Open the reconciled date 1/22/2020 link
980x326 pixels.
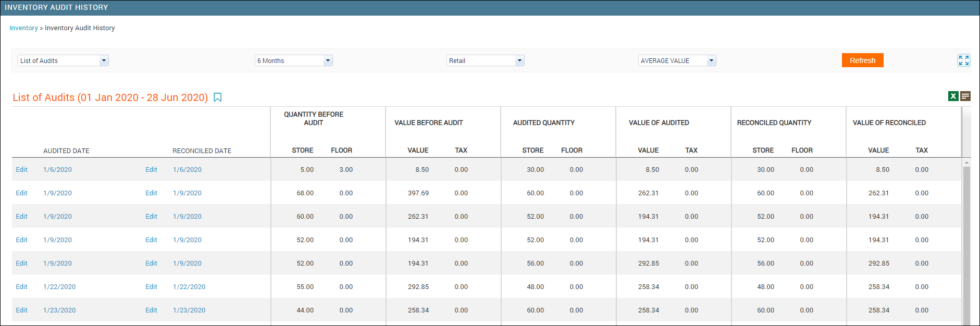click(189, 286)
